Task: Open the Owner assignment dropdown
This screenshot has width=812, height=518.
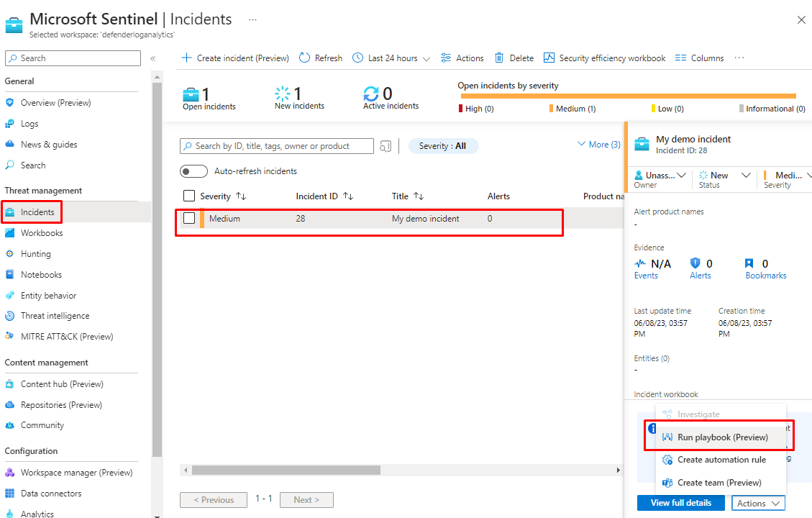Action: click(660, 176)
